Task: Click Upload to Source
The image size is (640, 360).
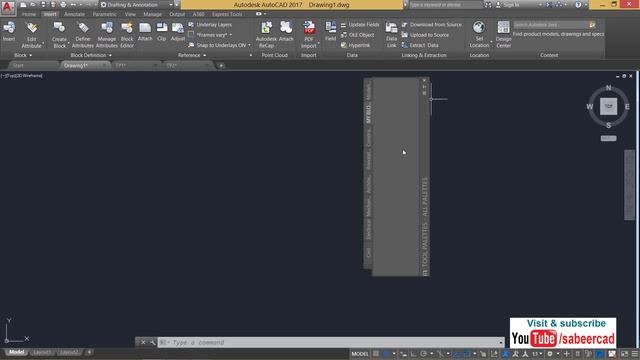Action: [425, 35]
